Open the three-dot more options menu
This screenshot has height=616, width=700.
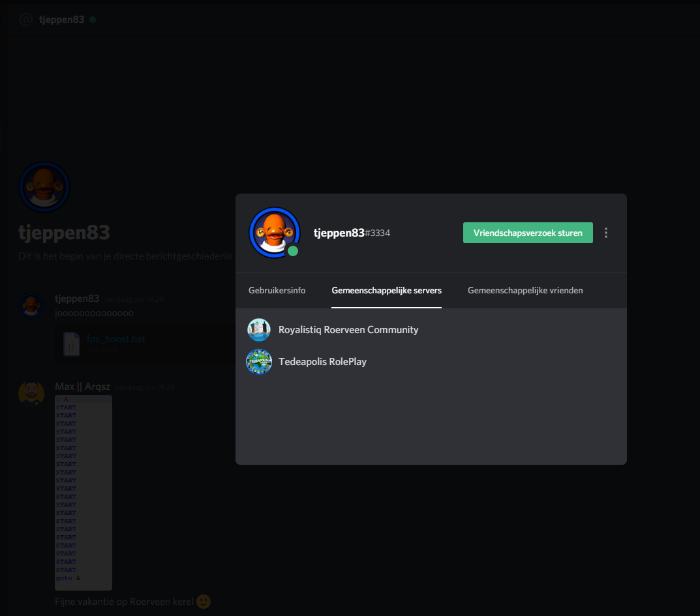coord(606,233)
